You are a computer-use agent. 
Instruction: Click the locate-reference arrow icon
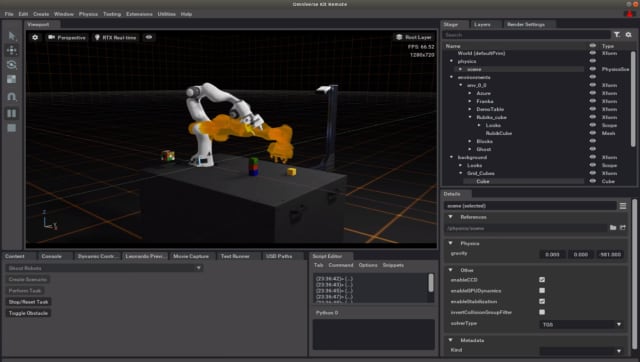[623, 228]
